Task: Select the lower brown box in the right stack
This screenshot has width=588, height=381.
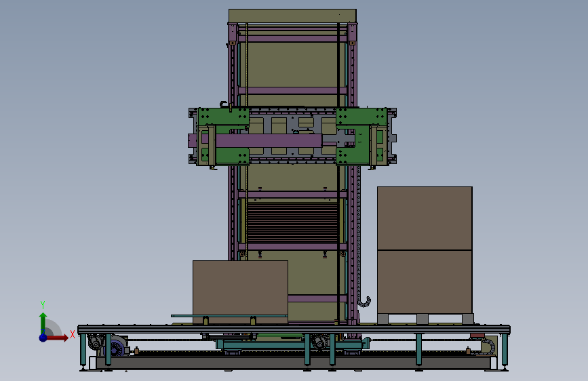Action: (x=425, y=282)
